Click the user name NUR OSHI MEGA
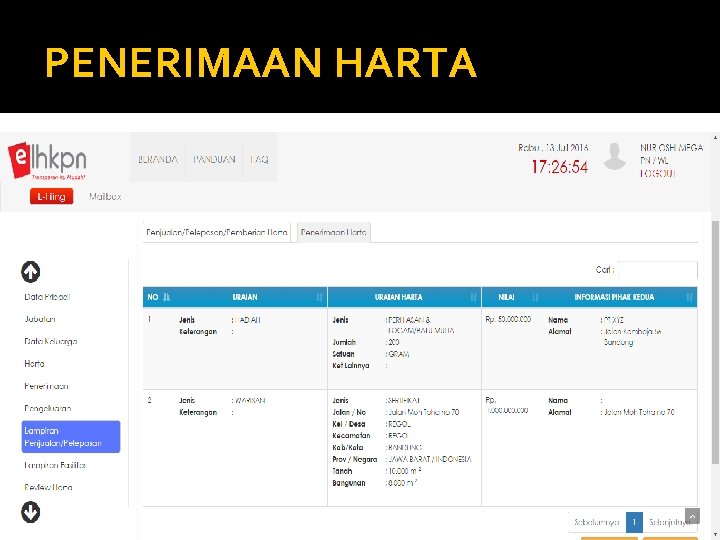The width and height of the screenshot is (720, 540). (671, 147)
